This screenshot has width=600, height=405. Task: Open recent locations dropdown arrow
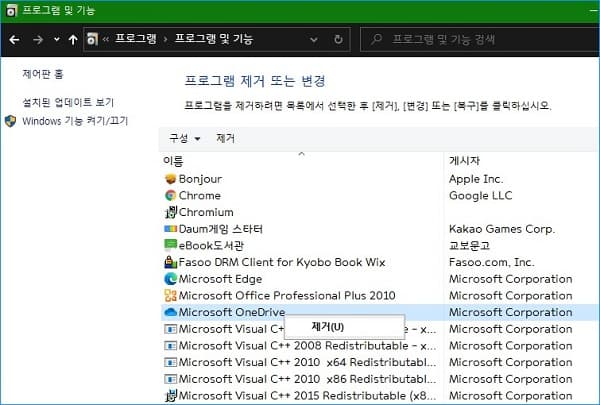coord(57,39)
